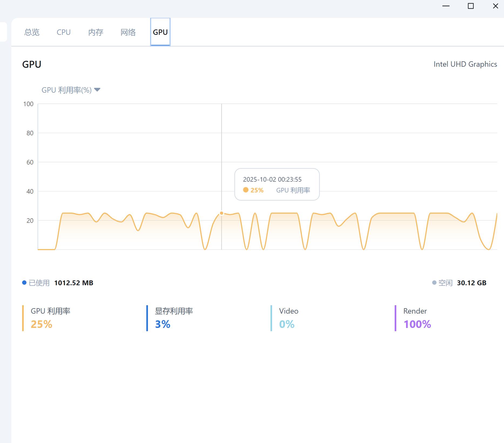Expand the GPU 利用率(%) metric dropdown
This screenshot has width=504, height=443.
(71, 90)
